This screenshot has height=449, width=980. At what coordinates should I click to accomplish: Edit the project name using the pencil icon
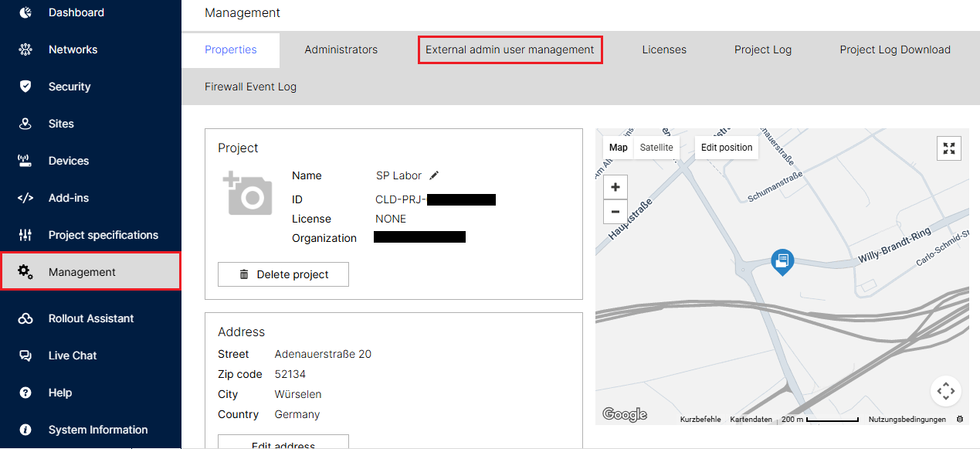433,175
